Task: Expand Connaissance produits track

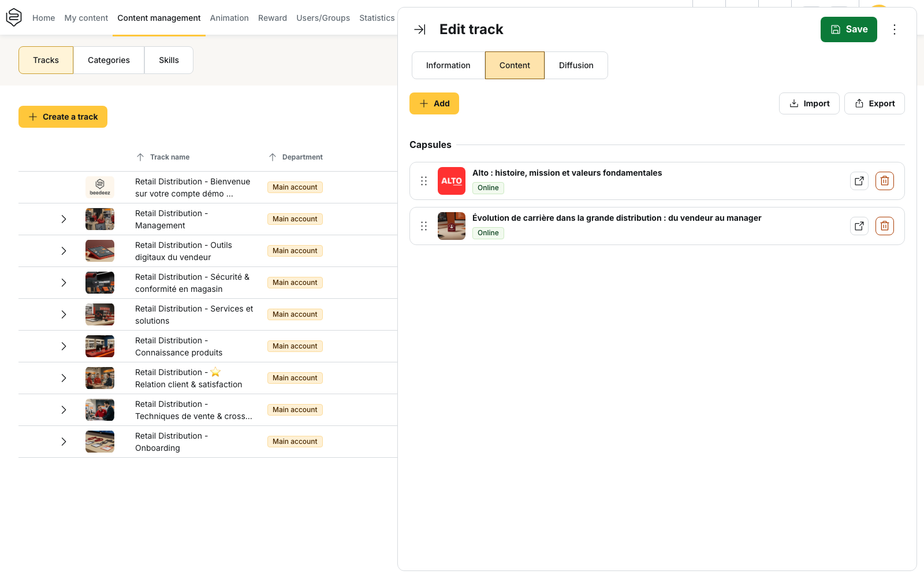Action: [64, 346]
